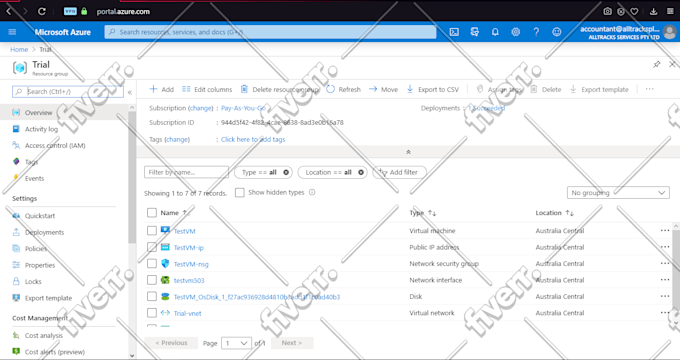Click the browser back arrow
The height and width of the screenshot is (360, 680).
8,11
